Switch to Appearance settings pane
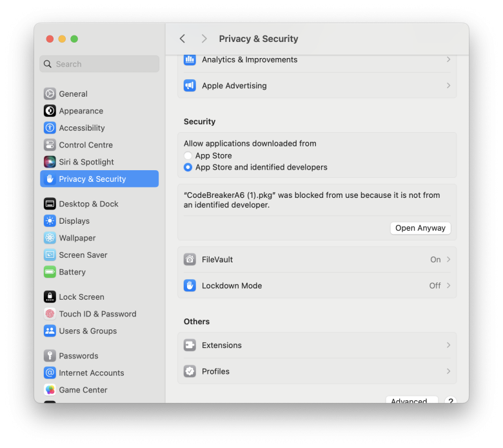 (x=99, y=111)
